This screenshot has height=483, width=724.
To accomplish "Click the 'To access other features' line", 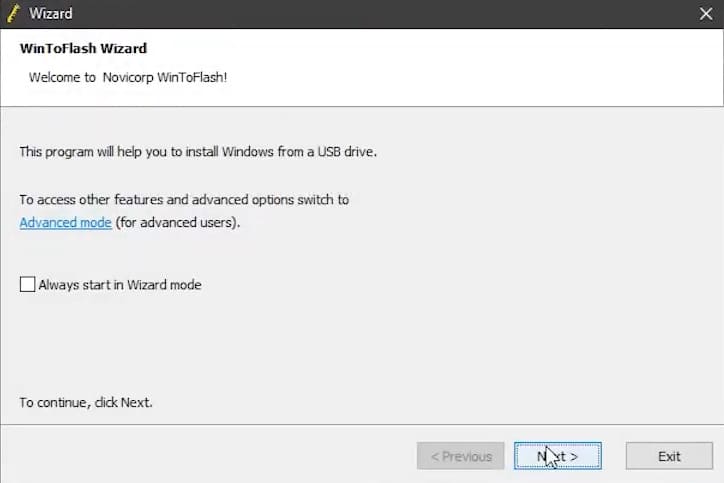I will 184,200.
